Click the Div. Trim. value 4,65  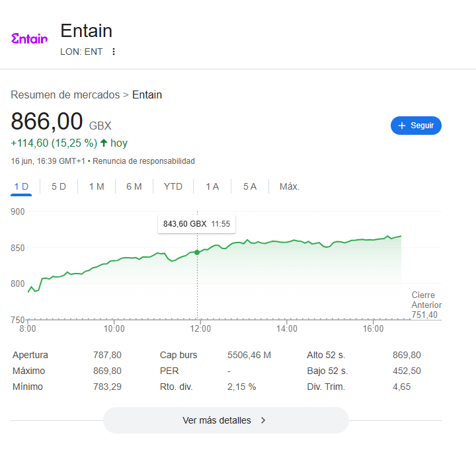pyautogui.click(x=401, y=387)
